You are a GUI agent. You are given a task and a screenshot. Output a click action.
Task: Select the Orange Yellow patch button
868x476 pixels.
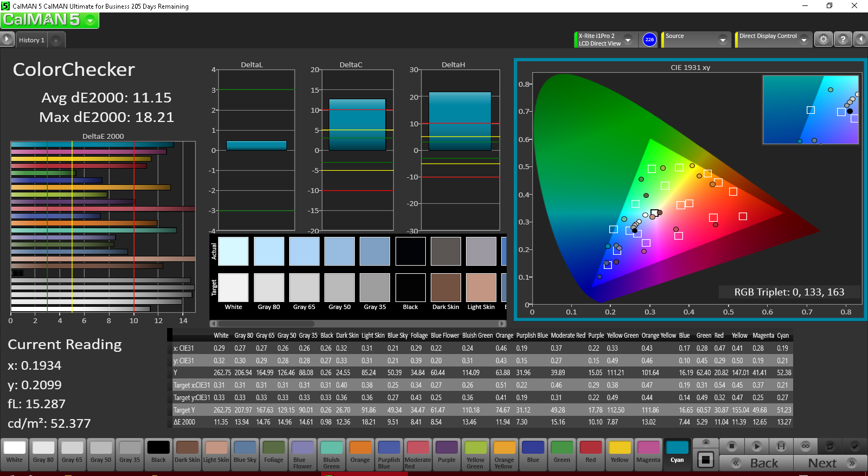point(504,454)
